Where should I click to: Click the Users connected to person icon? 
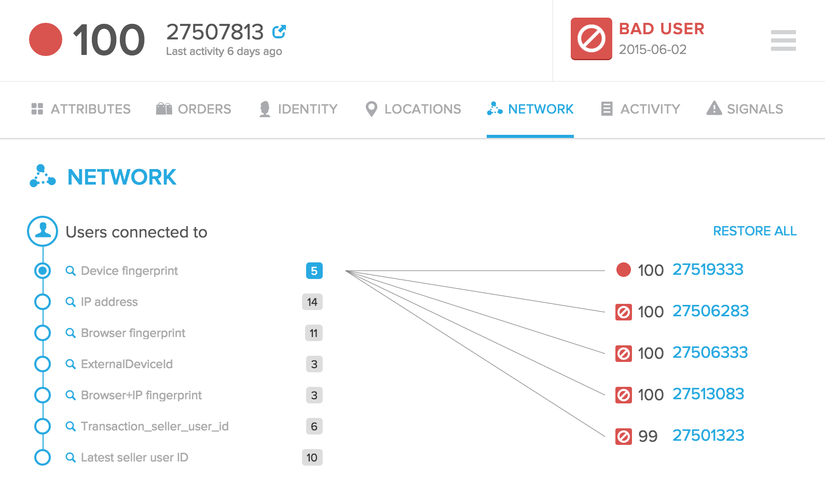43,231
